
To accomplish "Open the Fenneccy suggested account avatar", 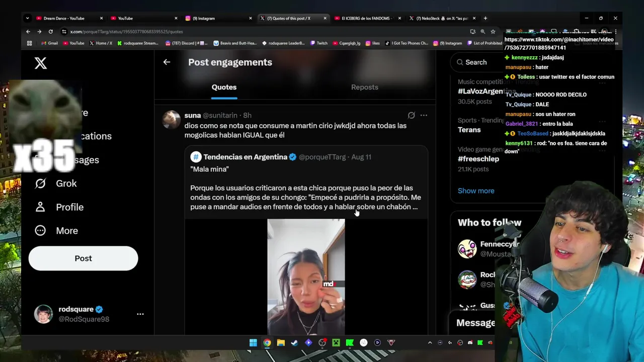I will tap(467, 249).
